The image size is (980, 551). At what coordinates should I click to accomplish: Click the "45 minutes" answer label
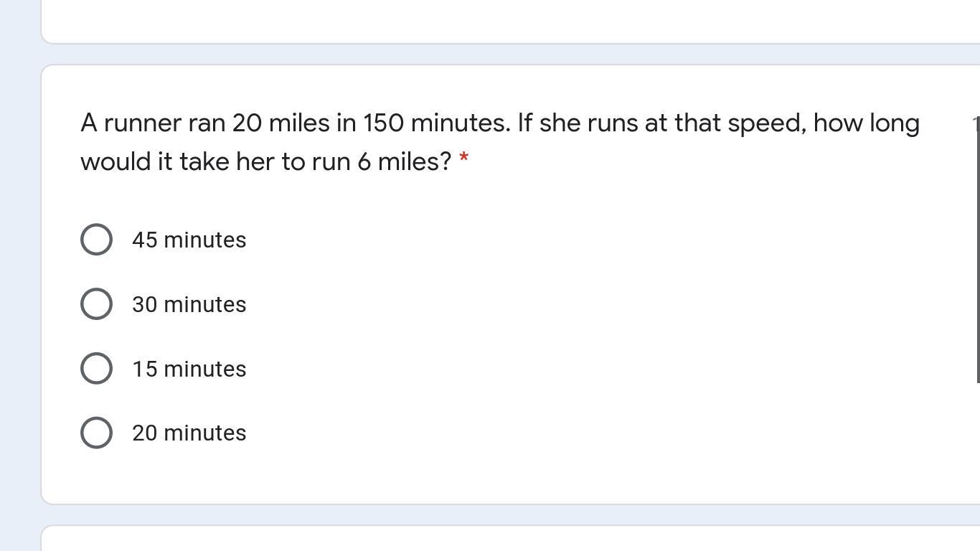click(189, 240)
